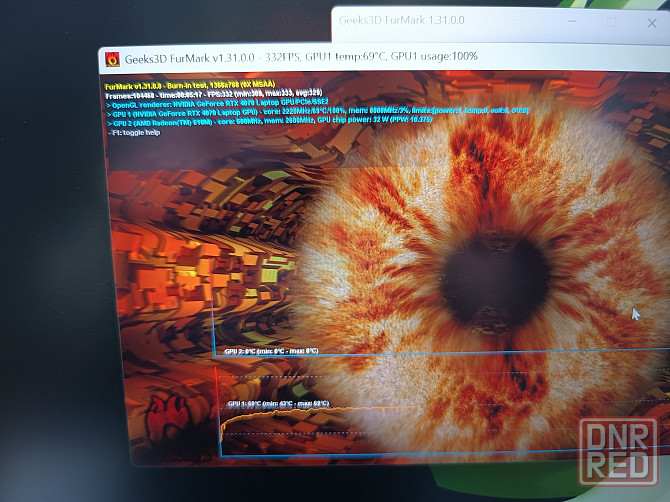The width and height of the screenshot is (670, 502).
Task: Click the red vertical axis of GPU 1 graph
Action: point(216,410)
